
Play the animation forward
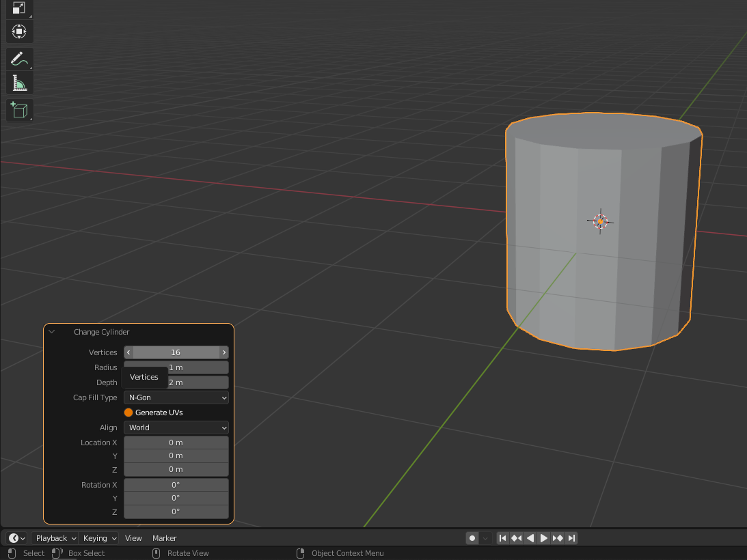[x=543, y=538]
